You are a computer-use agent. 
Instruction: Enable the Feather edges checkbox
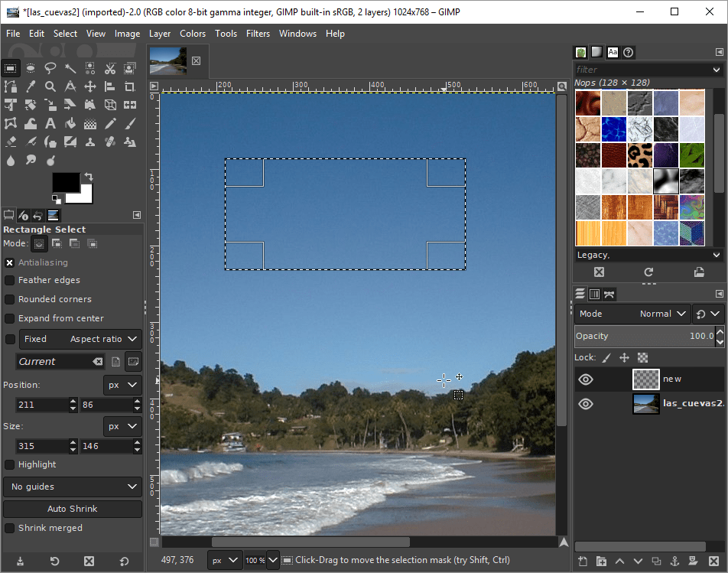tap(10, 280)
